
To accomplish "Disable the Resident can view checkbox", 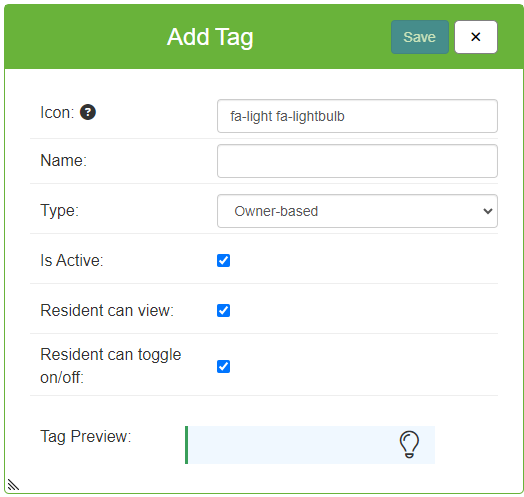I will pyautogui.click(x=223, y=310).
